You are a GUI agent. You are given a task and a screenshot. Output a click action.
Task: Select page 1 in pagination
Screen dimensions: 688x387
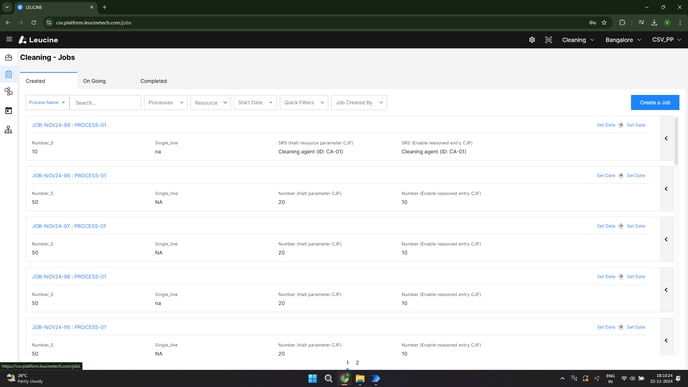(x=348, y=362)
